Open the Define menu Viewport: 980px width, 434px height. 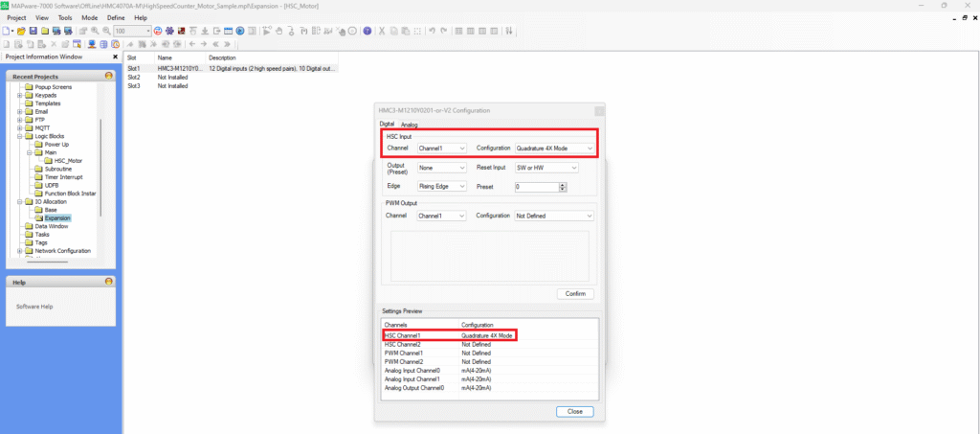pyautogui.click(x=116, y=18)
